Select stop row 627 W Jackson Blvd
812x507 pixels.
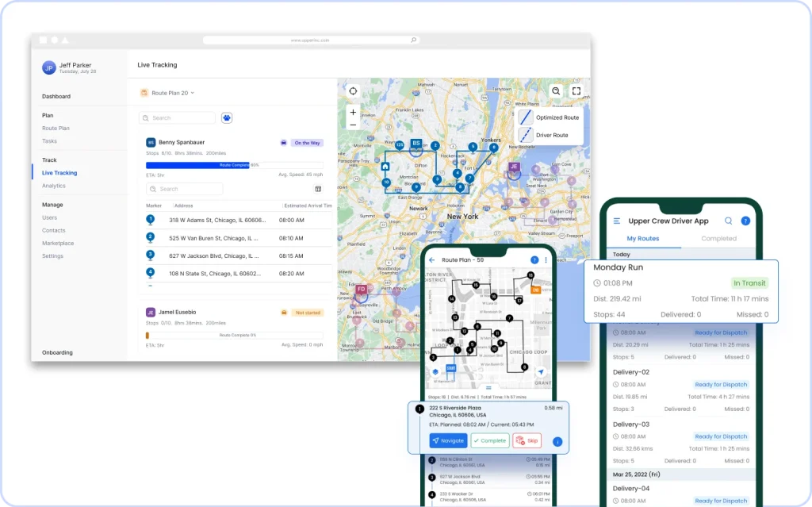point(239,256)
